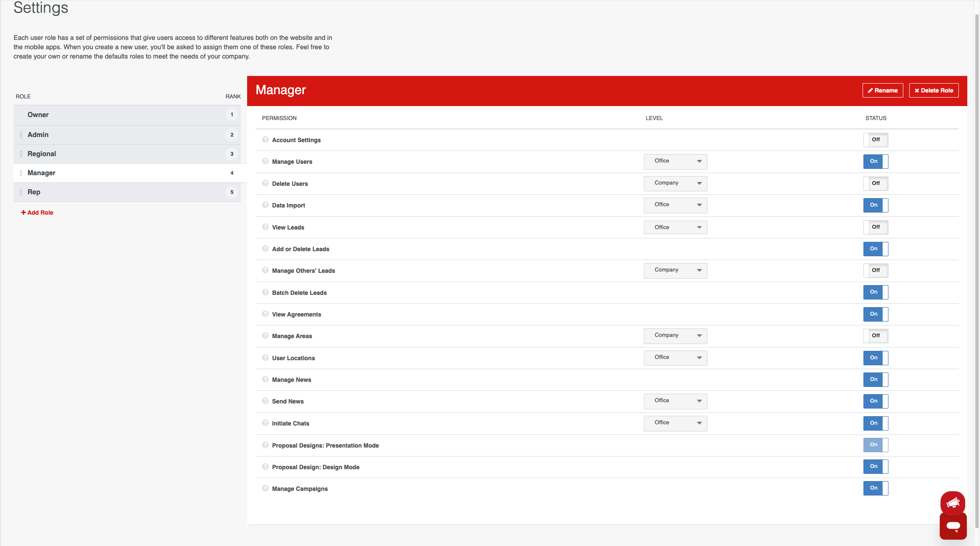Screen dimensions: 980x546
Task: Disable the Data Import permission
Action: [876, 205]
